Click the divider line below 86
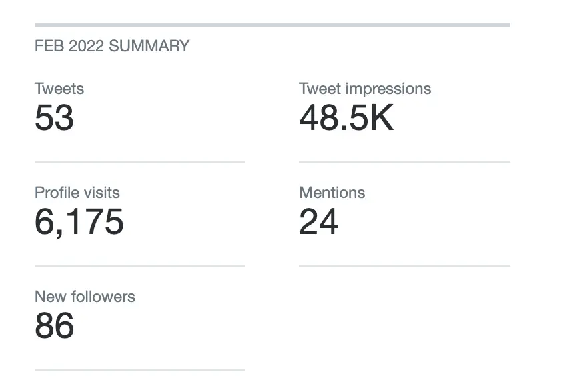Screen dimensions: 583x392 (140, 370)
